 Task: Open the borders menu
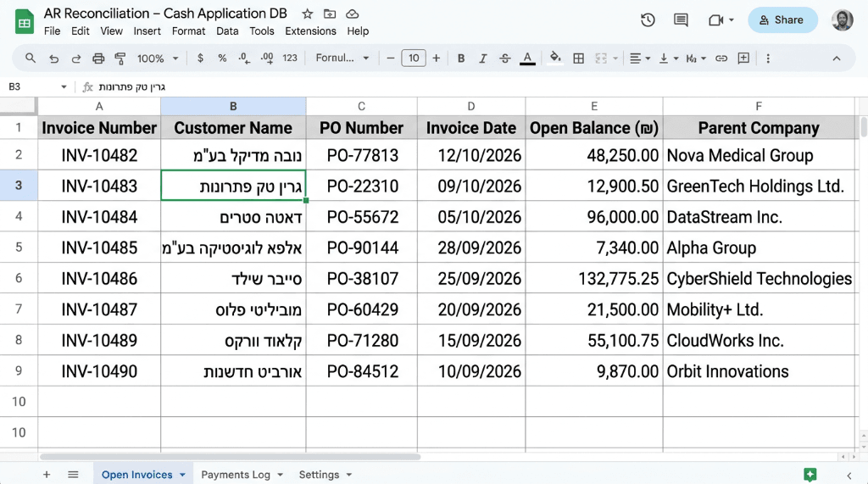tap(578, 58)
